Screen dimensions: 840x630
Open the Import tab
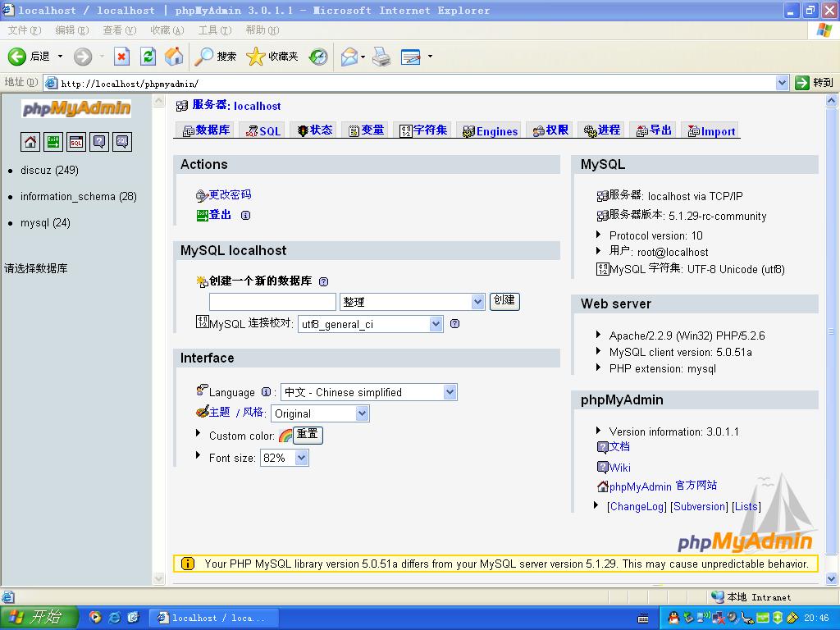coord(710,131)
